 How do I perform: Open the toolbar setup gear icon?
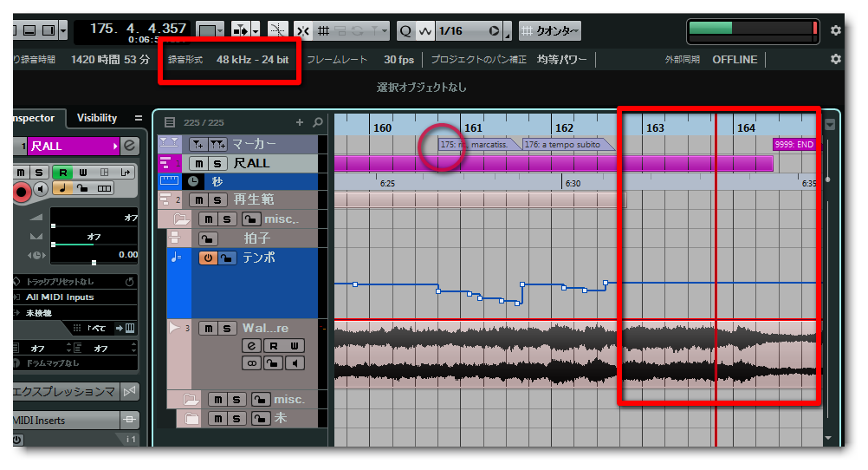(835, 30)
